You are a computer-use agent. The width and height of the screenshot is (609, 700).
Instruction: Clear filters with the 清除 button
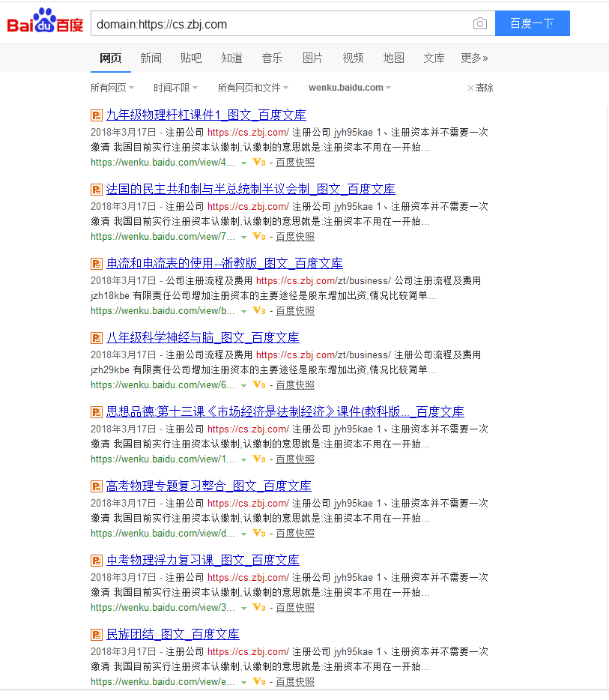tap(480, 88)
